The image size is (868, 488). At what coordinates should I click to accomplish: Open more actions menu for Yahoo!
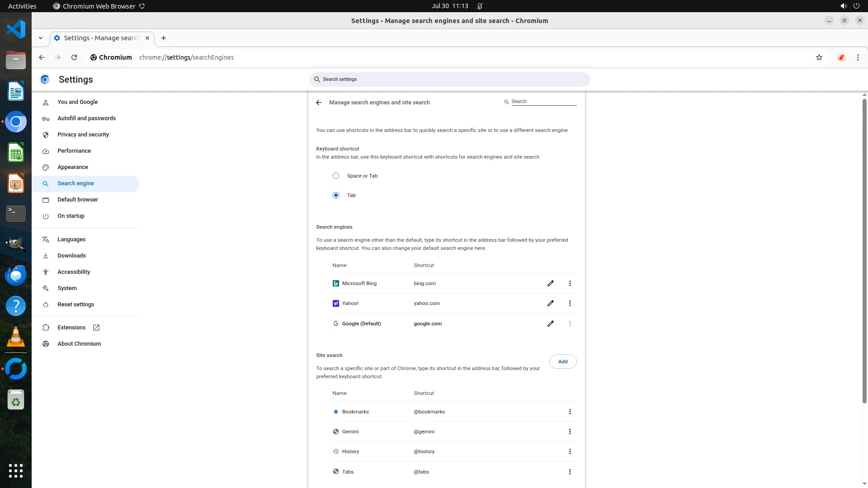[x=570, y=303]
